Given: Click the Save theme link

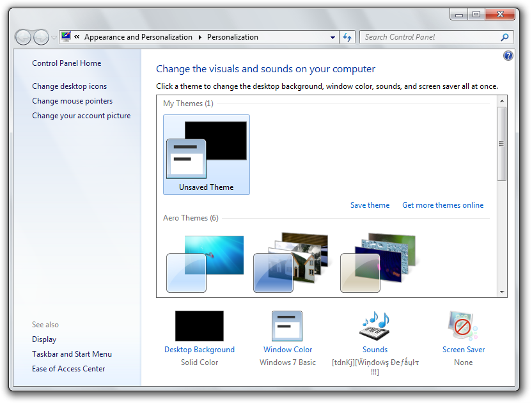Looking at the screenshot, I should (370, 205).
